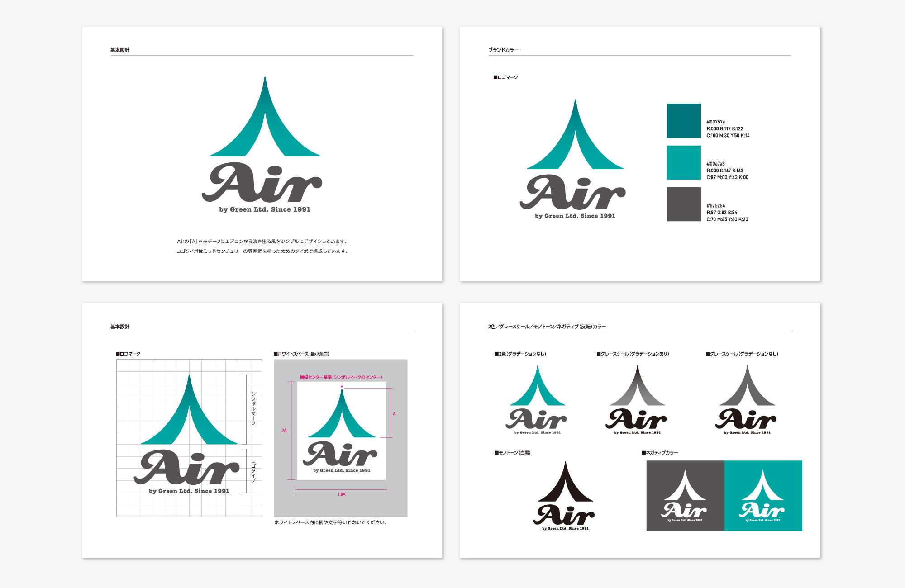This screenshot has width=905, height=588.
Task: Click the vertical 'シンボルマーク' bracket label
Action: click(253, 409)
